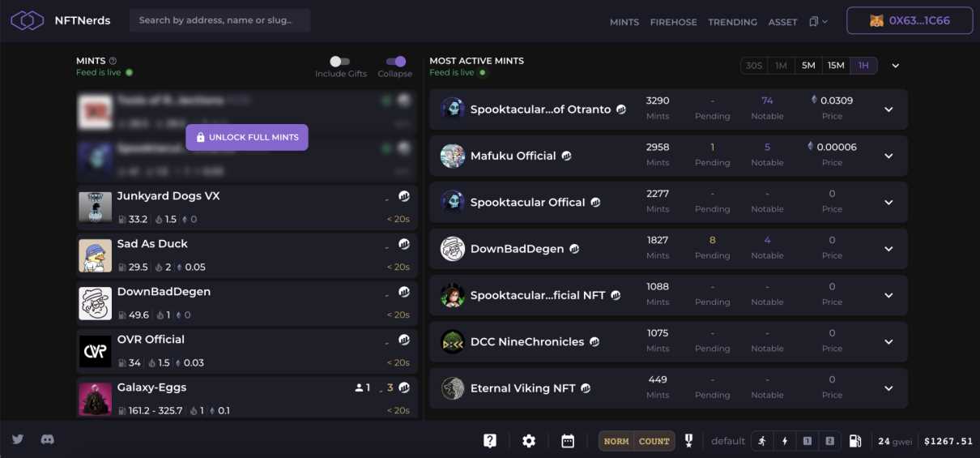
Task: Toggle the Include Gifts switch
Action: point(340,62)
